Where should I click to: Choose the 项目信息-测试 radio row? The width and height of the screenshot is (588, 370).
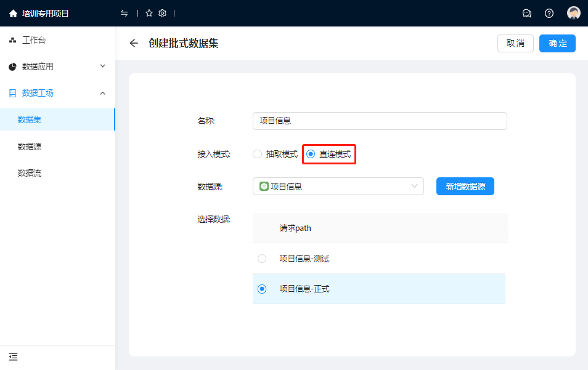(262, 259)
